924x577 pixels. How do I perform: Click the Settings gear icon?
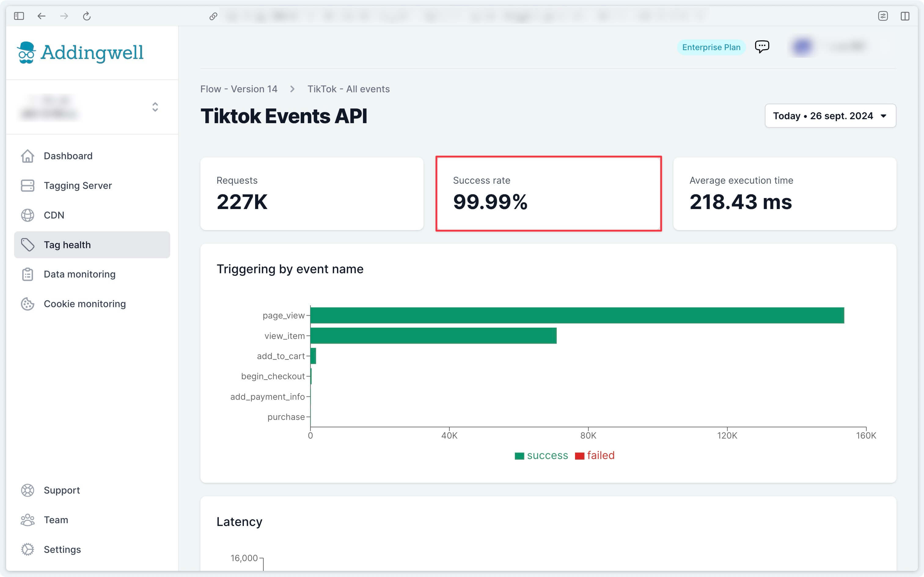point(28,549)
